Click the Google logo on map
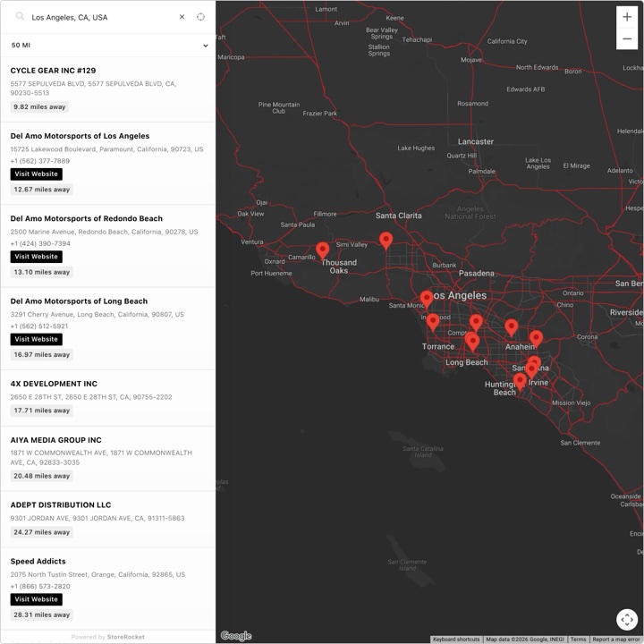This screenshot has height=644, width=644. click(x=236, y=636)
